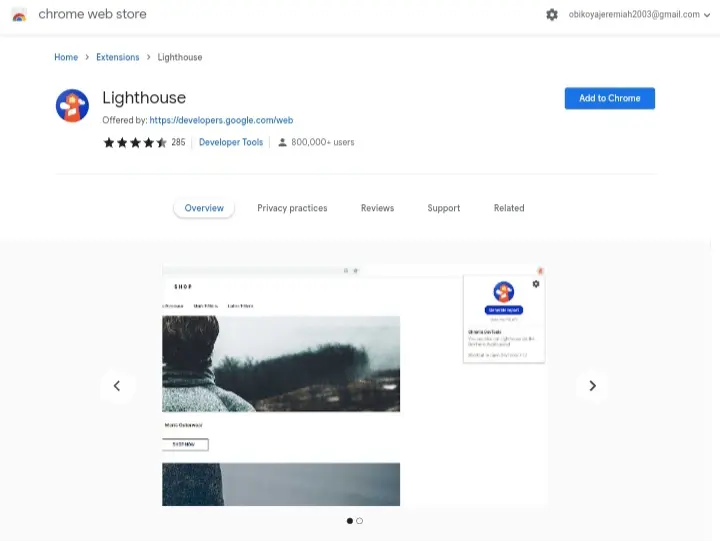Viewport: 720px width, 541px height.
Task: Click the Add to Chrome button
Action: pyautogui.click(x=609, y=98)
